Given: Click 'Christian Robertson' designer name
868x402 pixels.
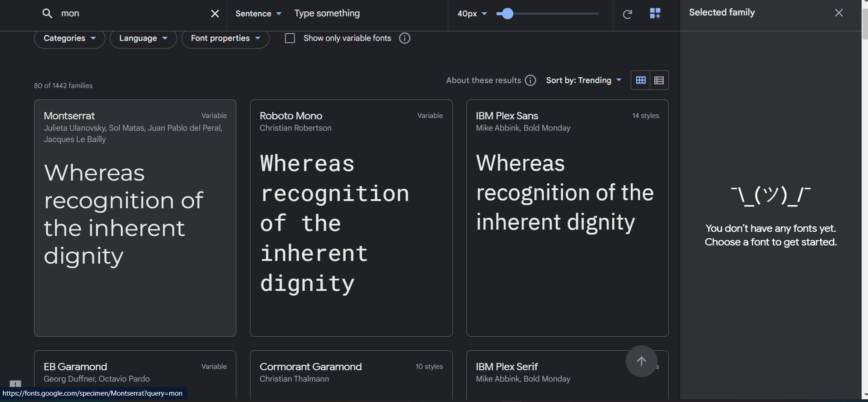Looking at the screenshot, I should point(295,128).
